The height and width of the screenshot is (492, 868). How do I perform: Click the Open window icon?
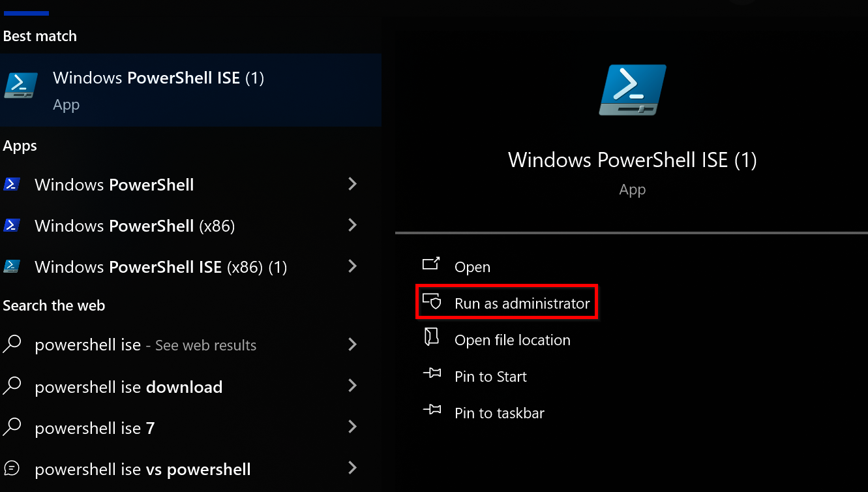[x=431, y=266]
